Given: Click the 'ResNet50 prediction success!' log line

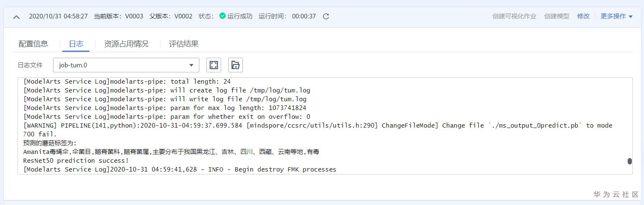Looking at the screenshot, I should pyautogui.click(x=76, y=161).
